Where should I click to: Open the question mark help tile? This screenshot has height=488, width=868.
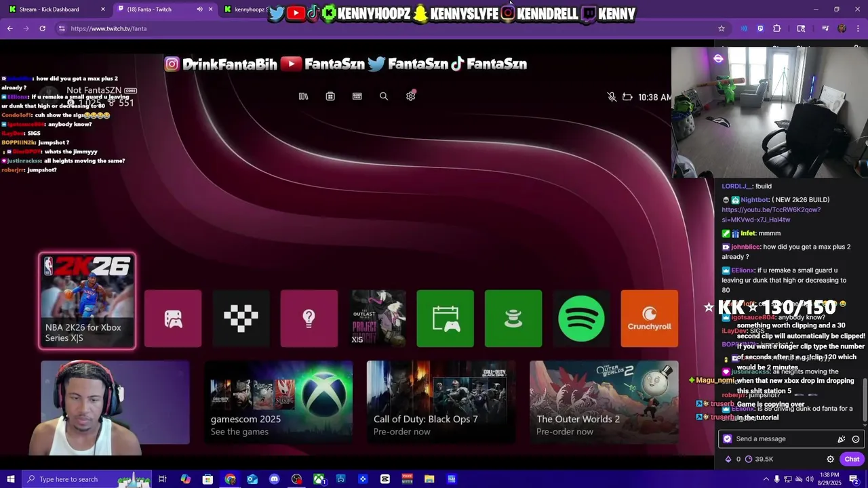pos(309,319)
